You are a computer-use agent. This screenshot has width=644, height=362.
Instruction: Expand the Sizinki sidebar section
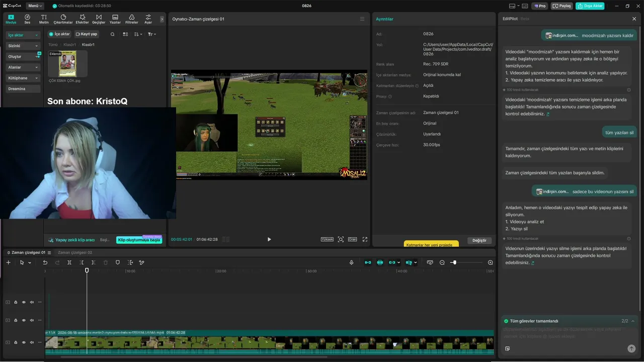23,46
